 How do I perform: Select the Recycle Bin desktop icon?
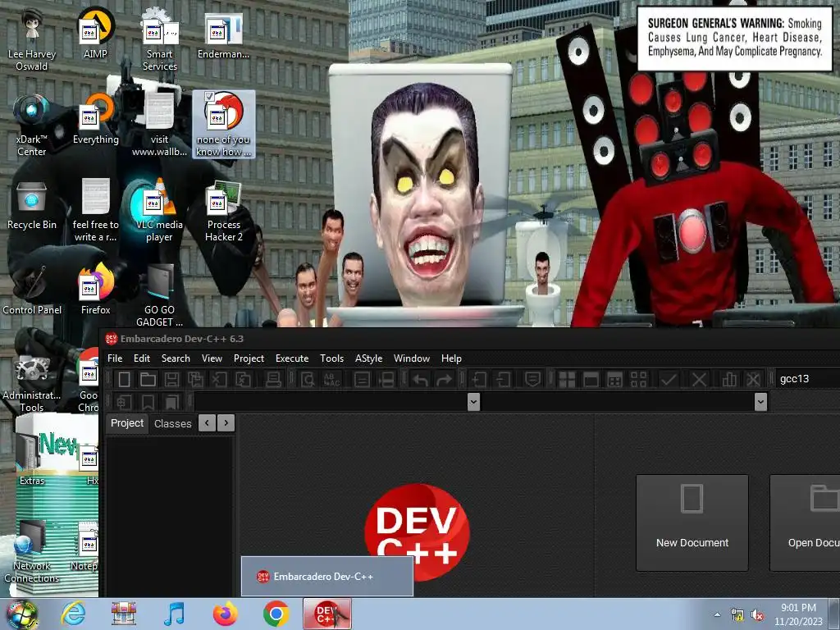pyautogui.click(x=32, y=206)
